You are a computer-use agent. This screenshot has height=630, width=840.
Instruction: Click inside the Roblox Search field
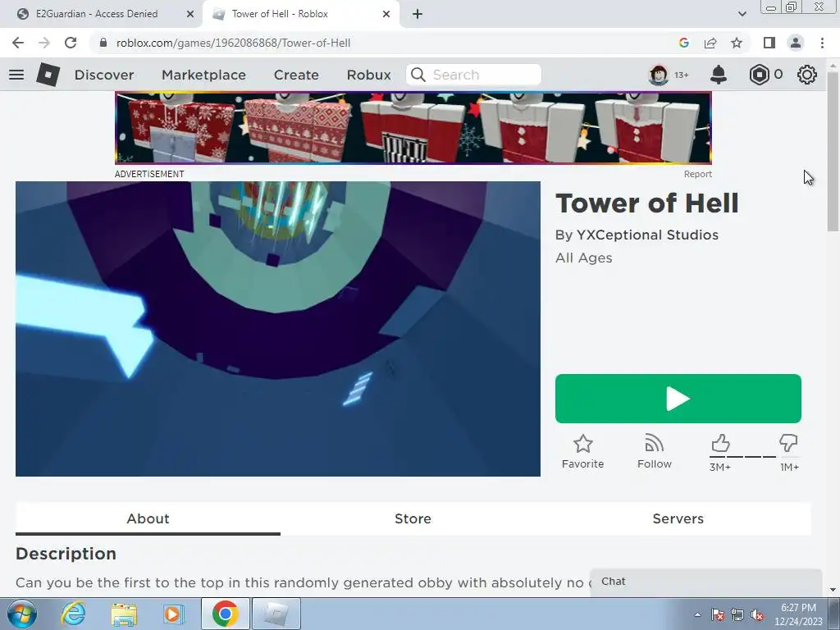(x=473, y=75)
